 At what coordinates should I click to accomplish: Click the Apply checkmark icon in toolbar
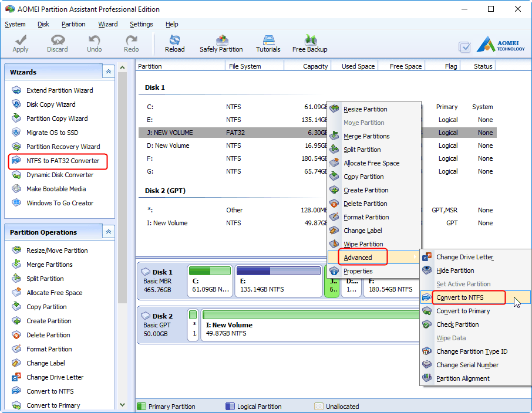[x=21, y=40]
